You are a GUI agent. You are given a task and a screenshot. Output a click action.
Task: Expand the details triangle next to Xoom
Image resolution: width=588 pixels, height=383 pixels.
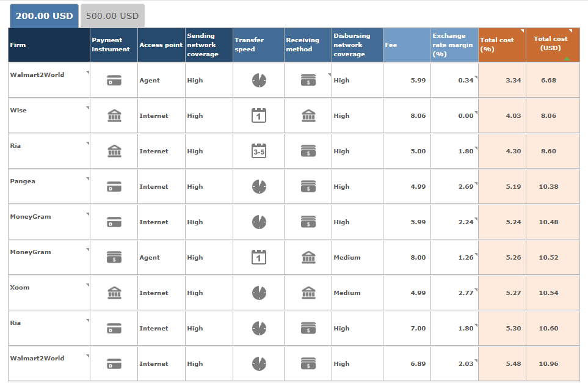[x=87, y=285]
